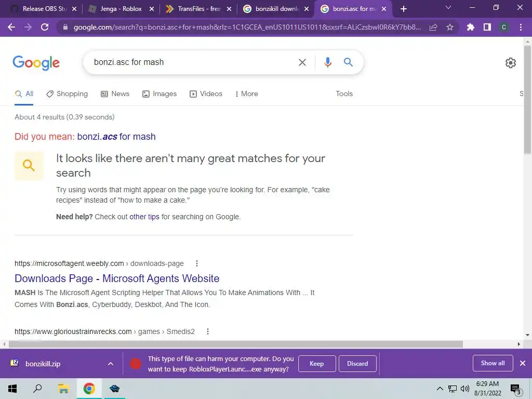This screenshot has width=532, height=399.
Task: Open Windows taskbar search
Action: [37, 389]
